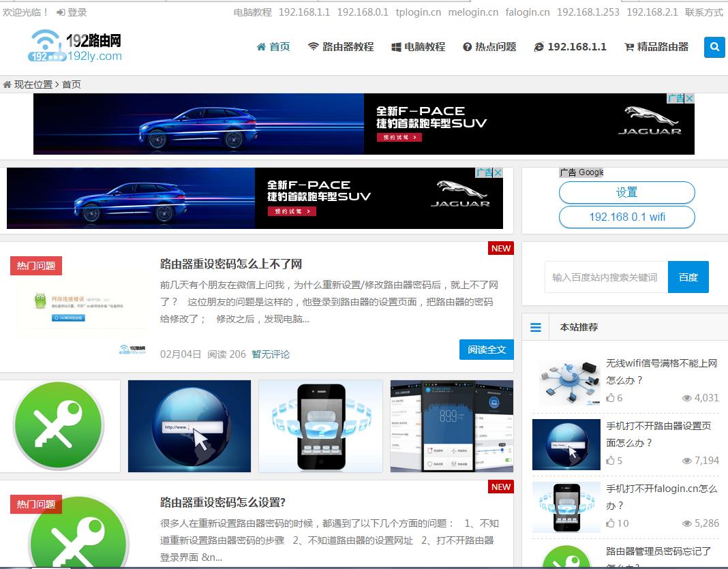Open the 精品路由器 shopping cart menu
The image size is (728, 569).
point(656,47)
